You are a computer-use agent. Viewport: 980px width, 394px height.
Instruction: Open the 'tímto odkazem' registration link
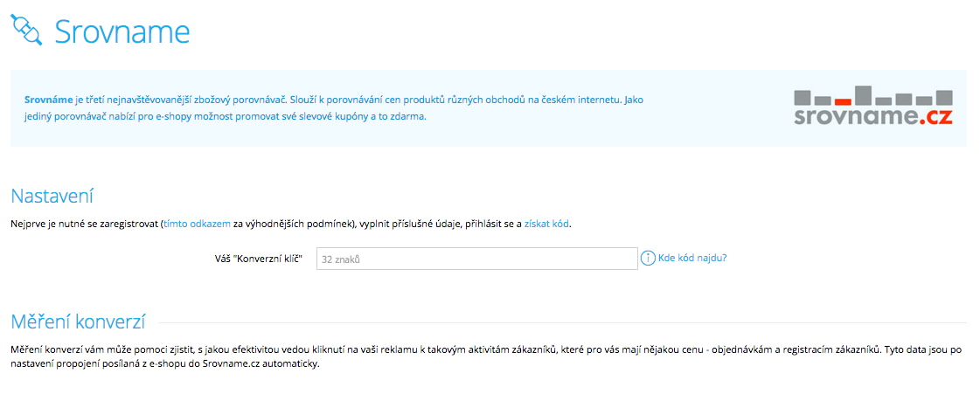[x=197, y=225]
